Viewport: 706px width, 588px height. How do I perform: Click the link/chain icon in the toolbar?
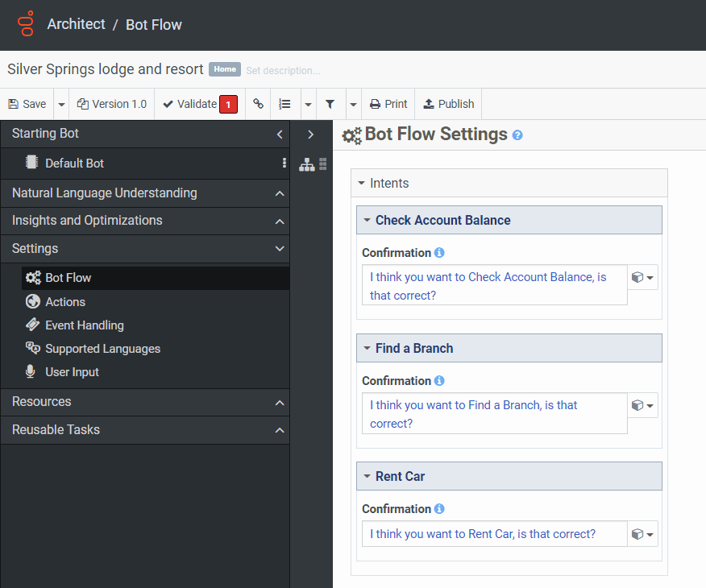click(258, 104)
